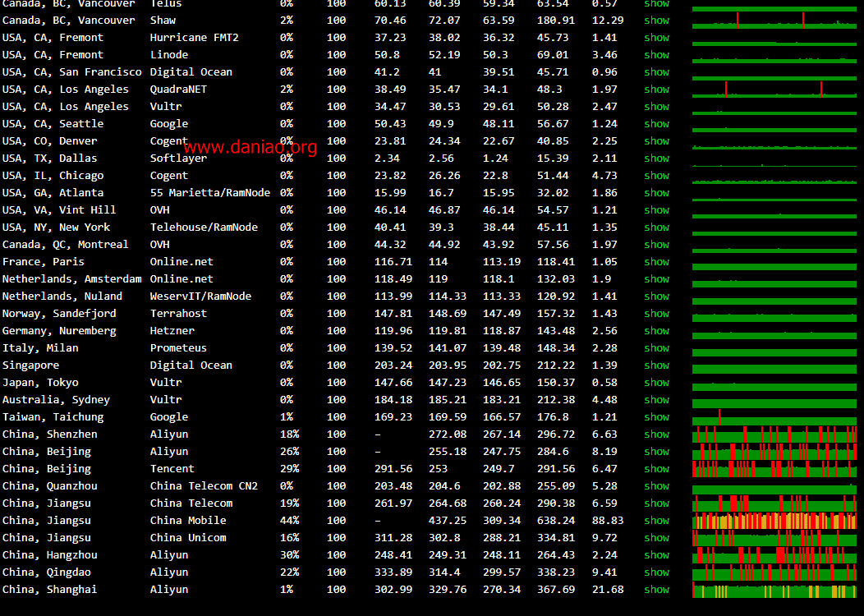Open 'show' for Jiangsu China Telecom row
864x616 pixels.
pyautogui.click(x=657, y=503)
